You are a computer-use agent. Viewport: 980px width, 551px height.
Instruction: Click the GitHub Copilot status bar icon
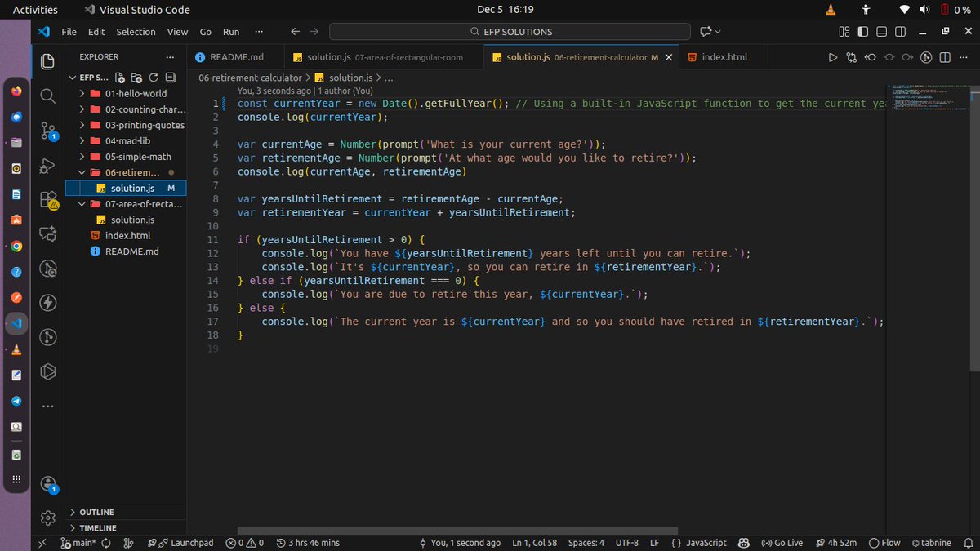(x=742, y=542)
